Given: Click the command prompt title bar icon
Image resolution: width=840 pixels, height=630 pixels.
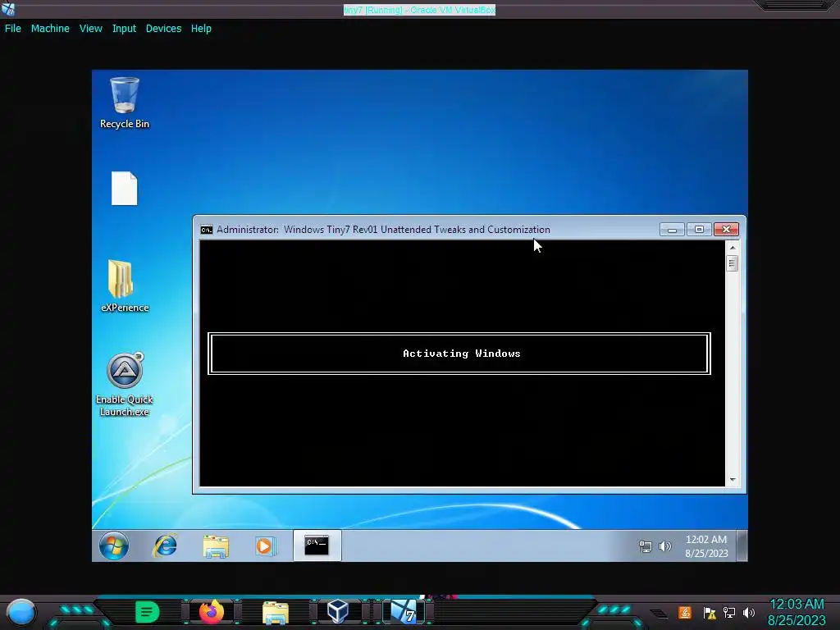Looking at the screenshot, I should (206, 230).
